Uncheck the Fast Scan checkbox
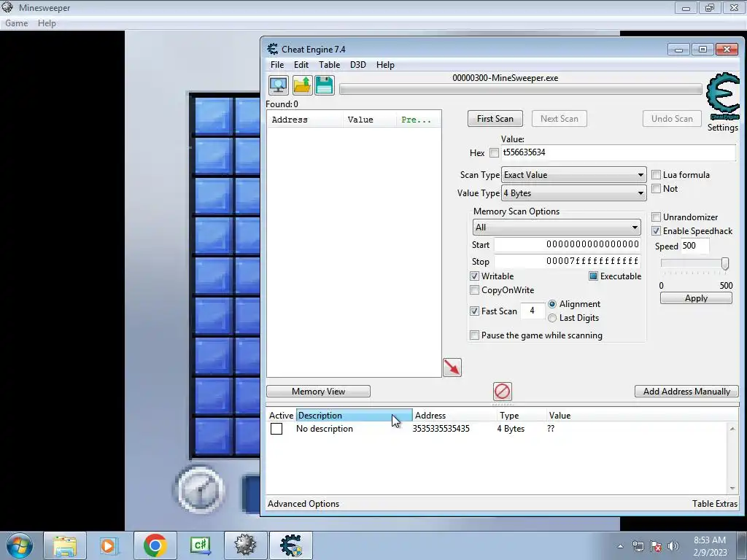This screenshot has height=560, width=747. point(474,311)
